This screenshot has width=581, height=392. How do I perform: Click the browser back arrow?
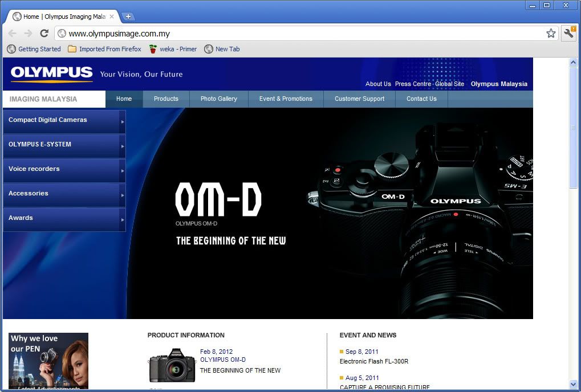tap(12, 33)
